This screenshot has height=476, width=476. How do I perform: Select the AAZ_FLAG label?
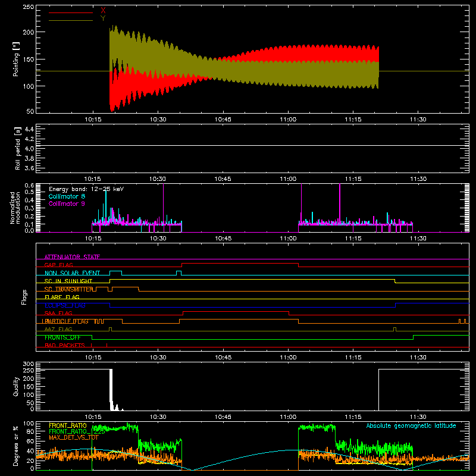(58, 329)
